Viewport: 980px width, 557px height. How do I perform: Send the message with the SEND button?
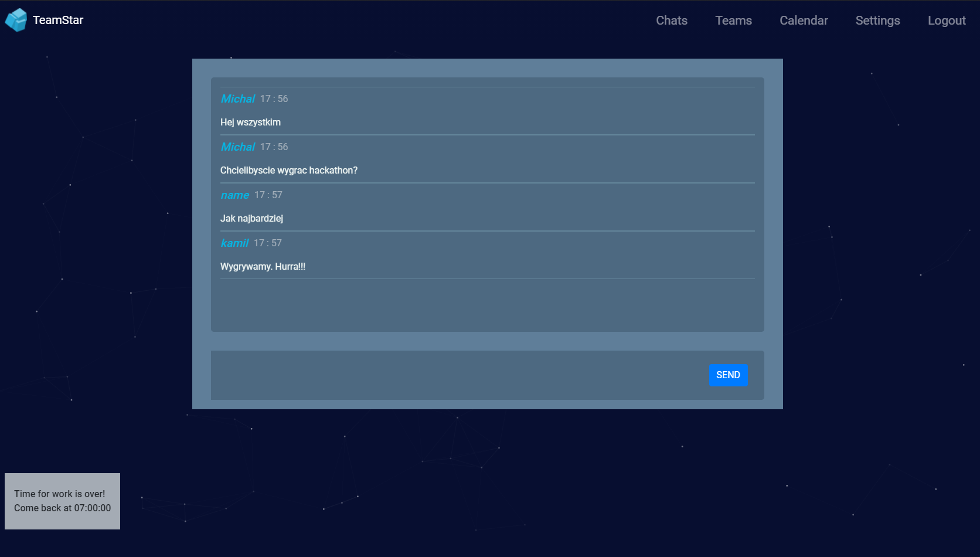tap(728, 375)
